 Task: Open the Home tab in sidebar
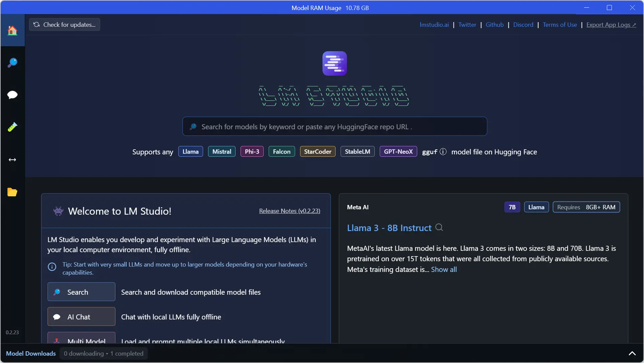point(12,30)
